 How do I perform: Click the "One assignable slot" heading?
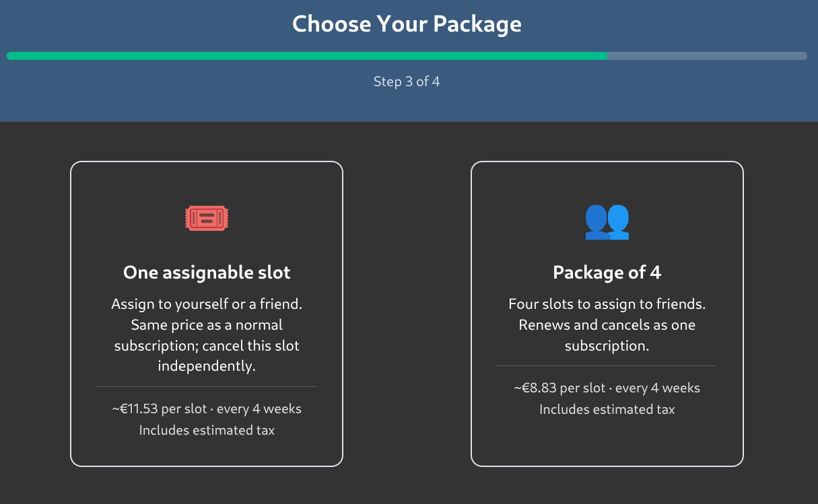tap(207, 273)
